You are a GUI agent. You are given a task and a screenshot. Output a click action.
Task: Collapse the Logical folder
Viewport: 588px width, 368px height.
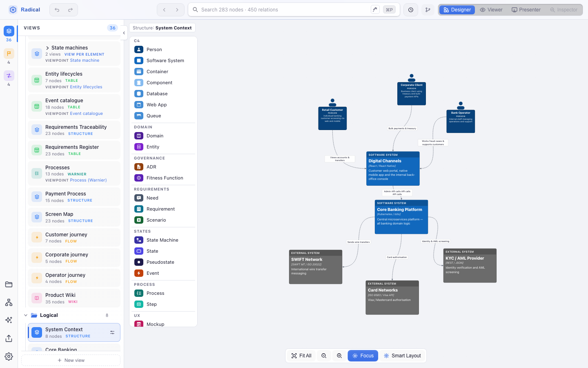coord(26,315)
